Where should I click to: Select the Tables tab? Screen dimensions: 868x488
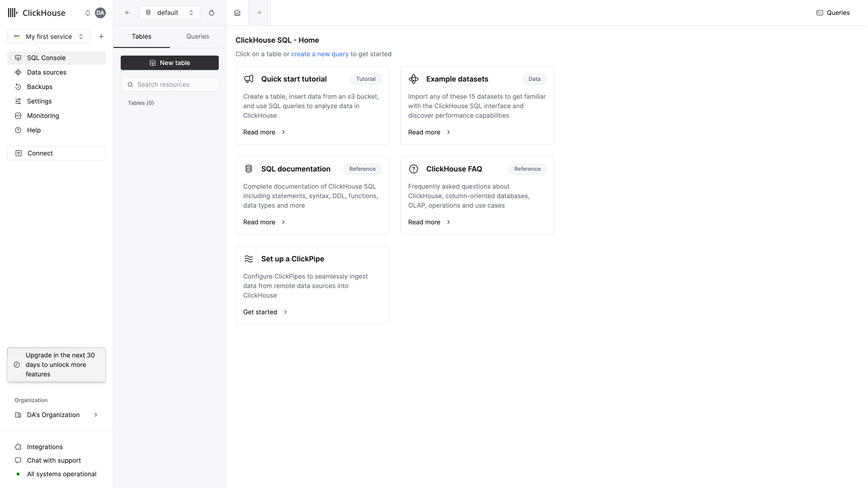141,36
